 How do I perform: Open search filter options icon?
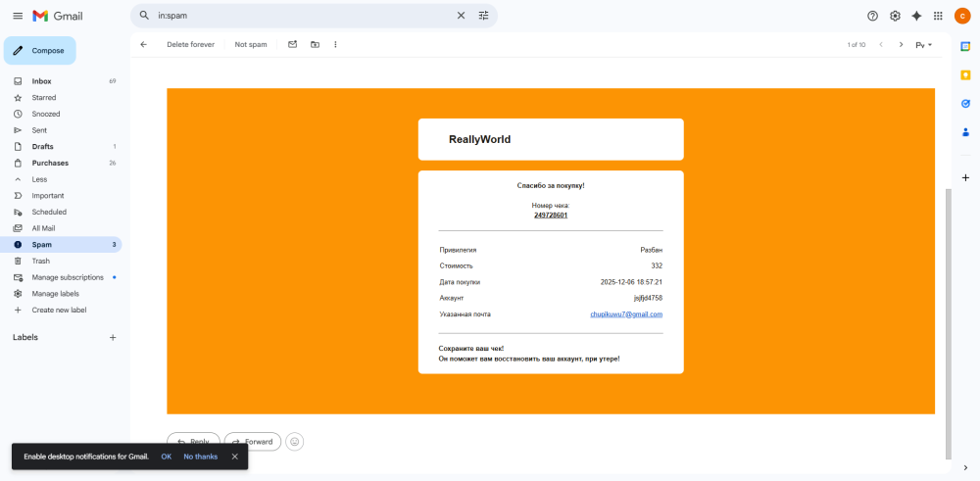pos(484,16)
